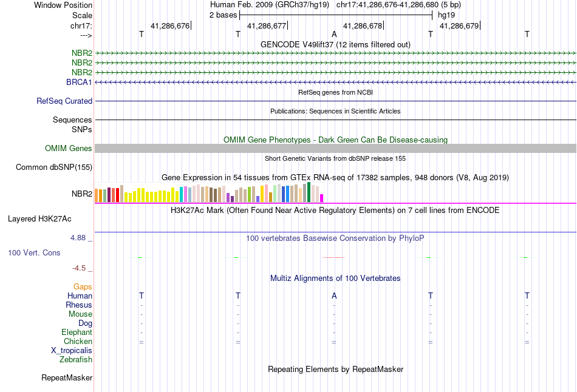The image size is (577, 392).
Task: Click the Elephant species label
Action: 77,332
